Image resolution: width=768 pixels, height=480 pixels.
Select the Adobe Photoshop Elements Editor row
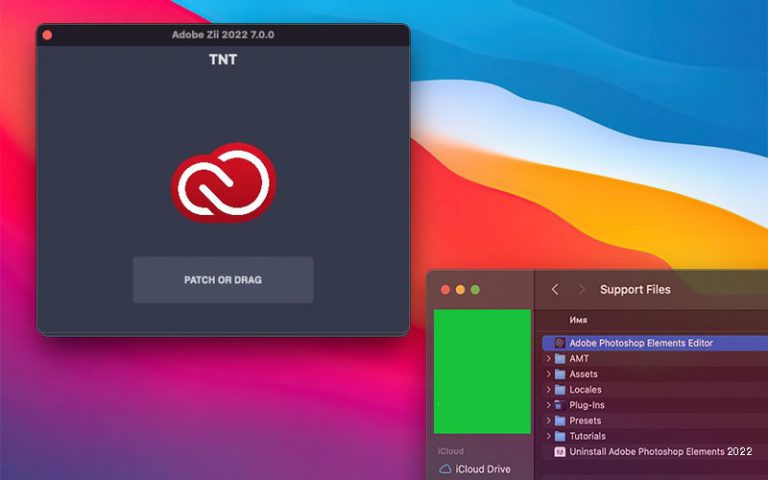(655, 343)
